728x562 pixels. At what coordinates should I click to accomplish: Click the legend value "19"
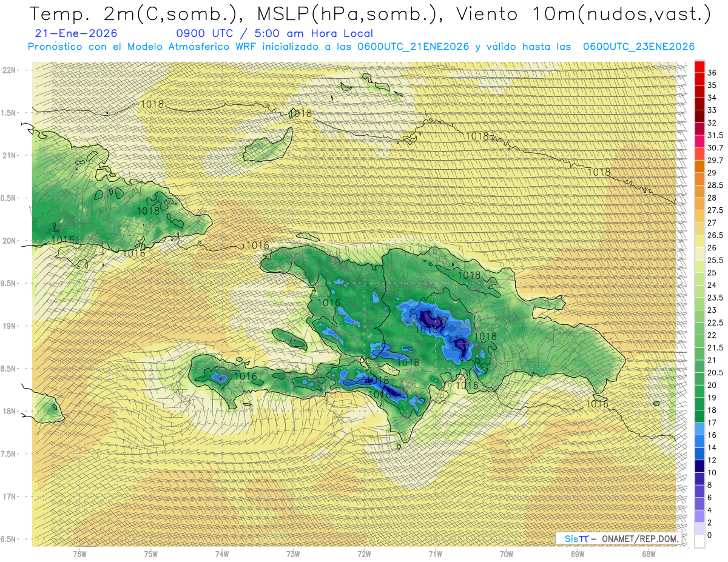712,398
